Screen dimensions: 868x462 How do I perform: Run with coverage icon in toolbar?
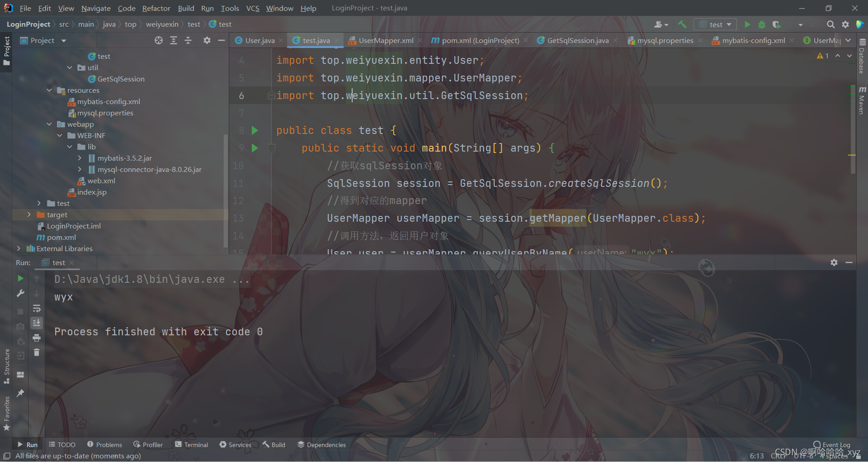[x=776, y=24]
